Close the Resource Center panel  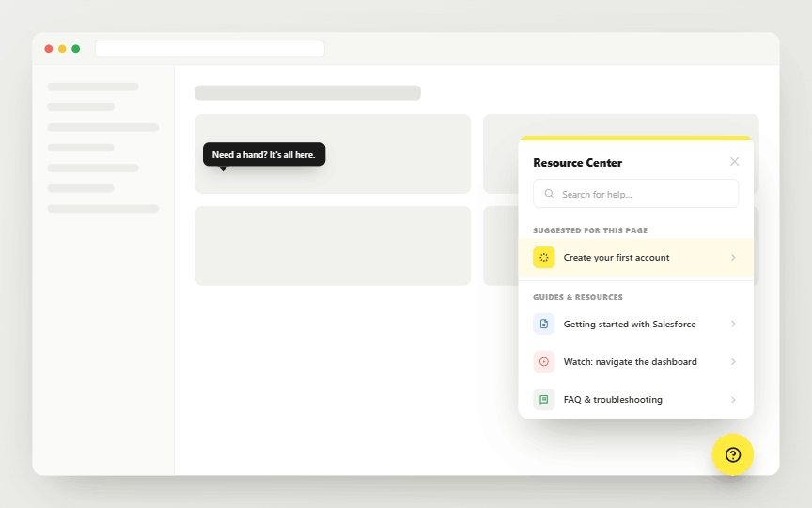pos(734,162)
